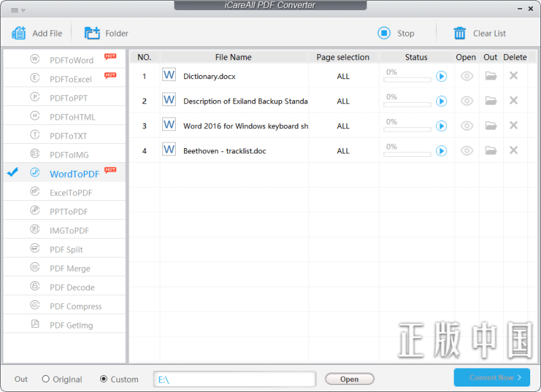Screen dimensions: 541x392
Task: Open PDF Compress tool
Action: tap(64, 305)
